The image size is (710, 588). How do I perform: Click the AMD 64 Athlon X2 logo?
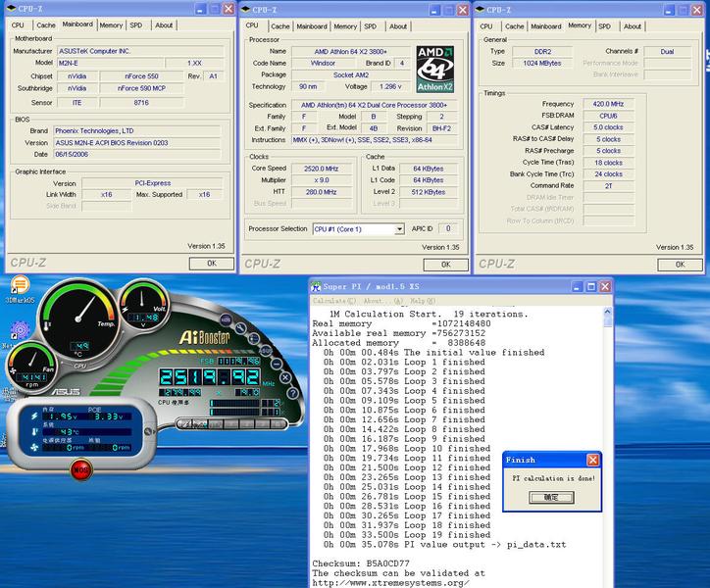coord(434,69)
